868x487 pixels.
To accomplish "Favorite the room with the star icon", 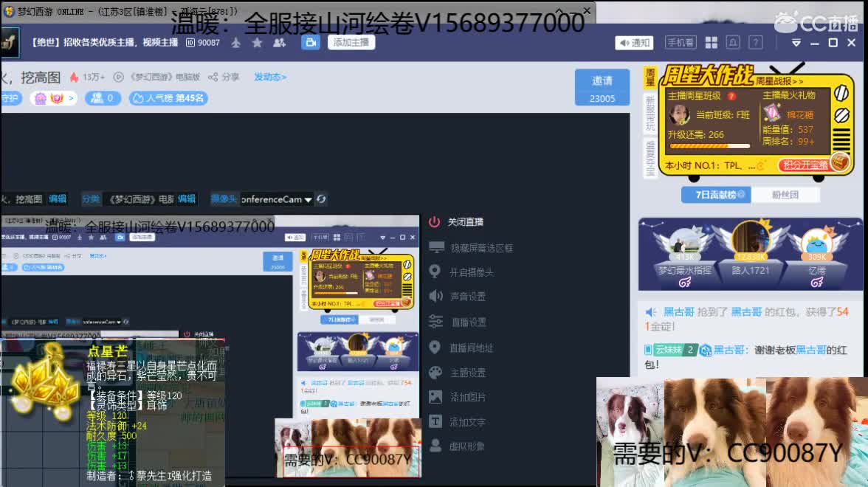I will pyautogui.click(x=257, y=43).
